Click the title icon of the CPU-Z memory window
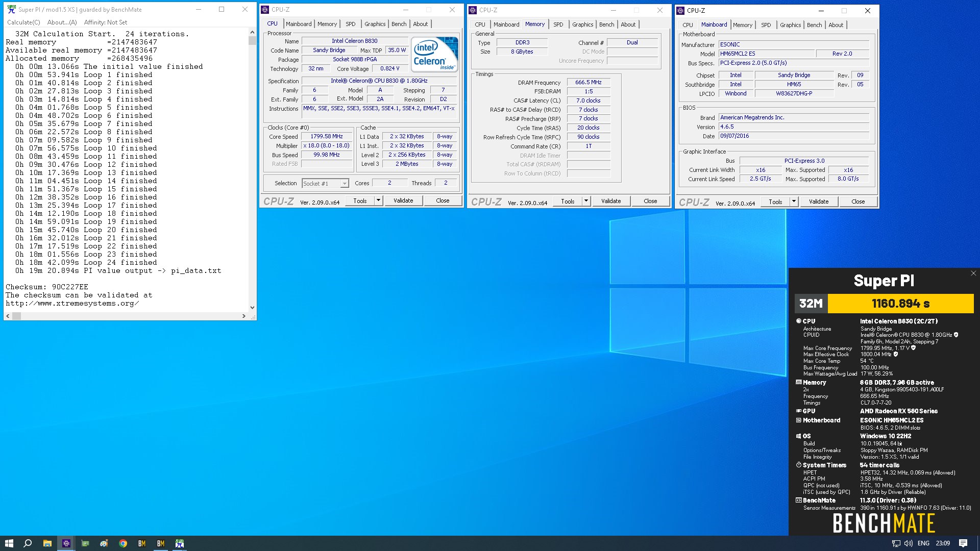This screenshot has height=551, width=980. (x=473, y=10)
